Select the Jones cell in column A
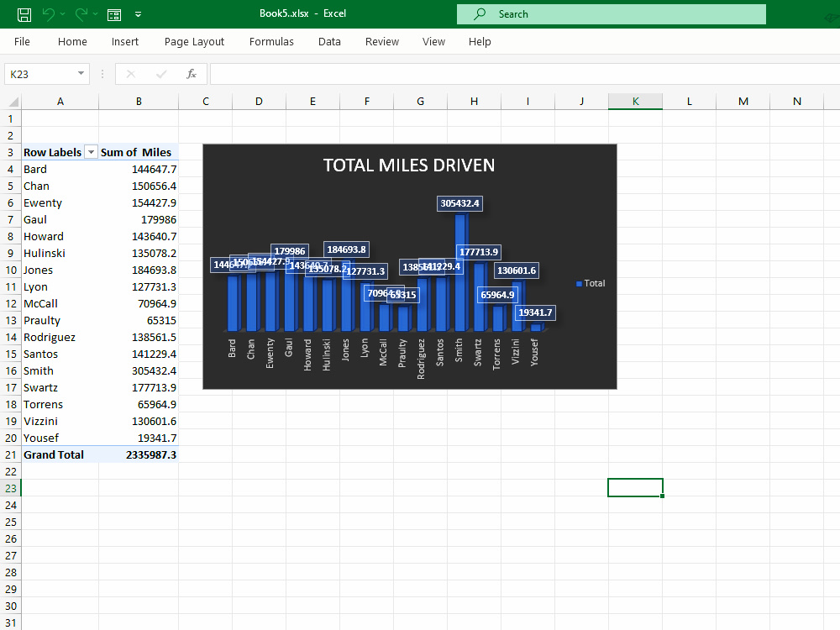The image size is (840, 630). pos(60,270)
